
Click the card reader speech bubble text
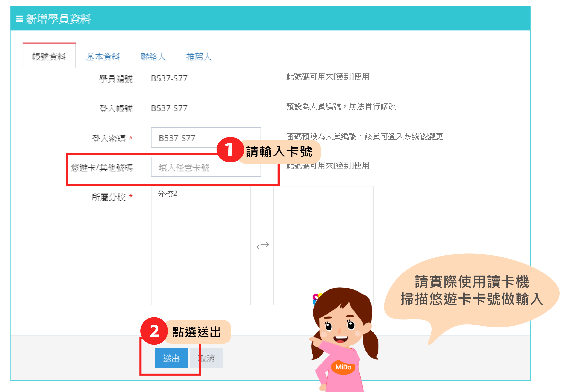(x=471, y=290)
